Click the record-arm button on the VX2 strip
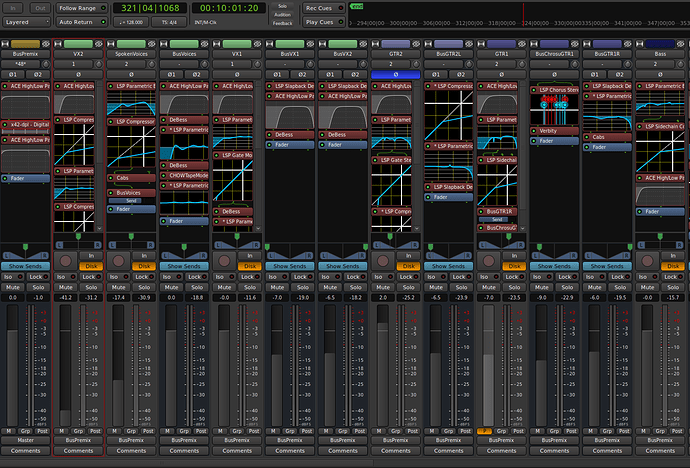 coord(66,259)
